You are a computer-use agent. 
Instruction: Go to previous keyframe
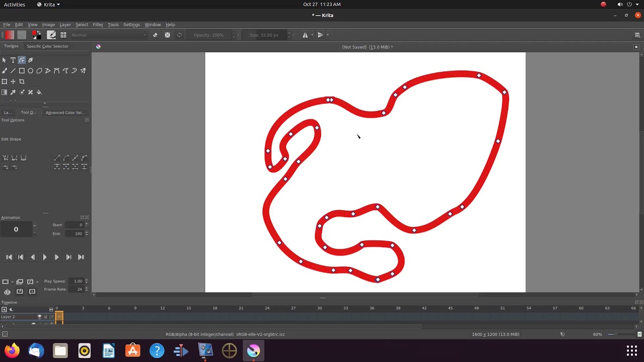(x=21, y=257)
